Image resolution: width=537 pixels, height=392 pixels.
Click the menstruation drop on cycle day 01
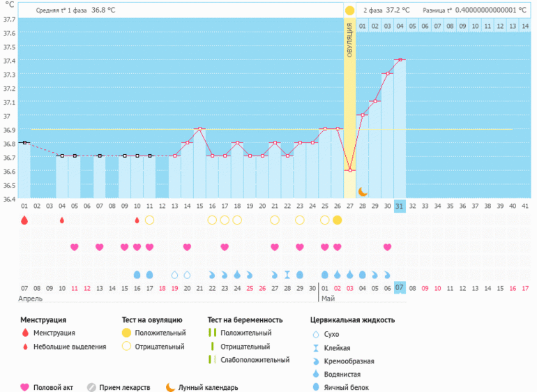tap(24, 220)
